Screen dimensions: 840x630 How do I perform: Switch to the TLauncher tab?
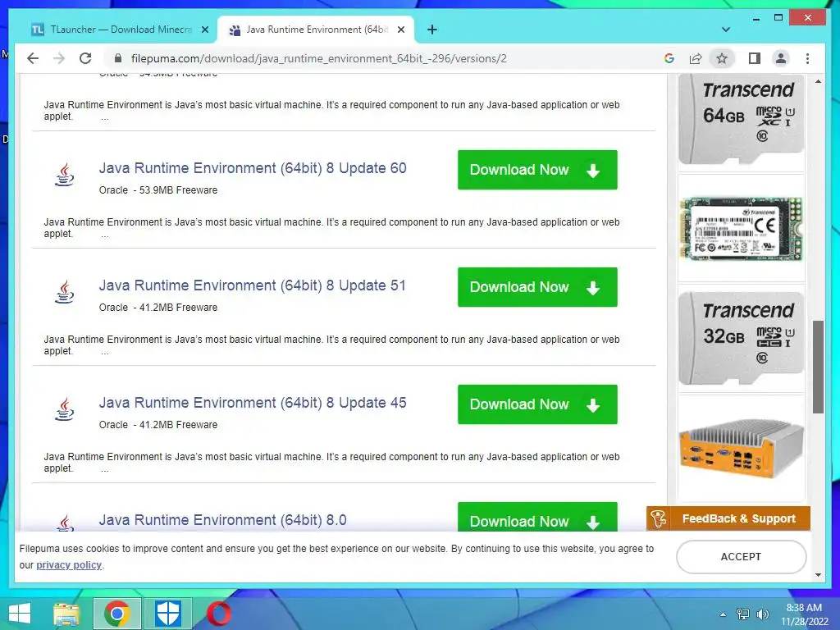[x=121, y=30]
